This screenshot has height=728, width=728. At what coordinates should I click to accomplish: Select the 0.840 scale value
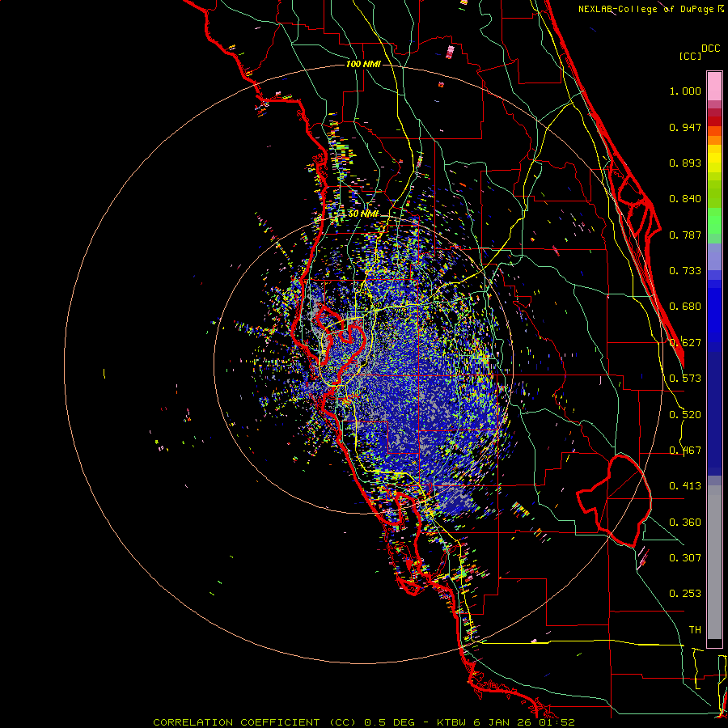tap(685, 199)
